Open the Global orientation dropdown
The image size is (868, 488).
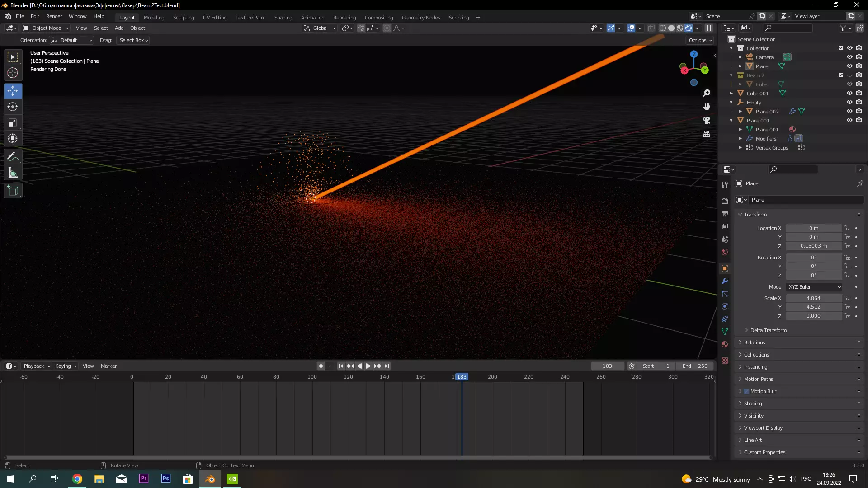[x=320, y=28]
